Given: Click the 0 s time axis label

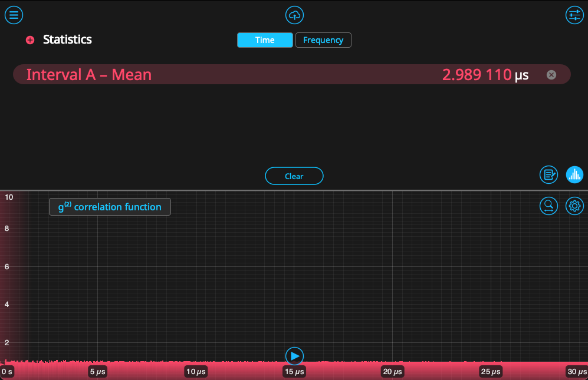Looking at the screenshot, I should click(x=8, y=372).
